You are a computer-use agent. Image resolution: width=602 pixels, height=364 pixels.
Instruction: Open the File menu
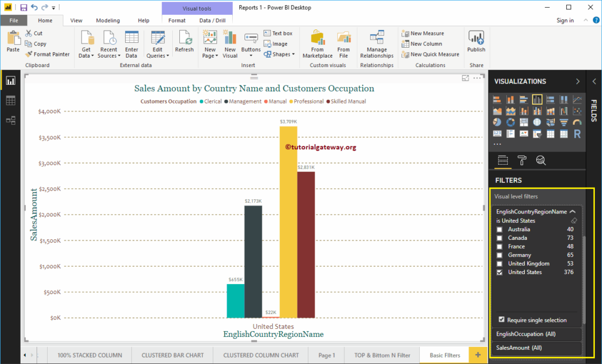pos(14,21)
